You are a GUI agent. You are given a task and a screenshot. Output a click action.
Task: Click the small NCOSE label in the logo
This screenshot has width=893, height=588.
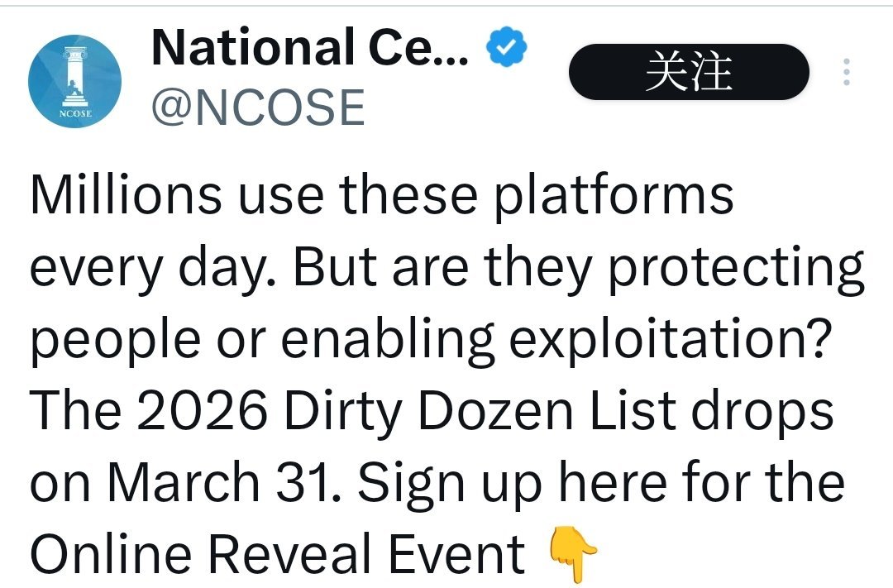(x=75, y=113)
